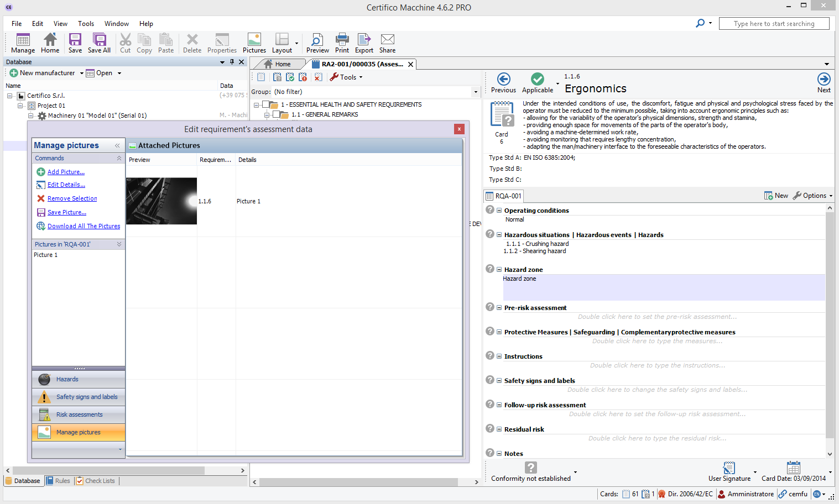Click the Save All toolbar icon

click(99, 40)
